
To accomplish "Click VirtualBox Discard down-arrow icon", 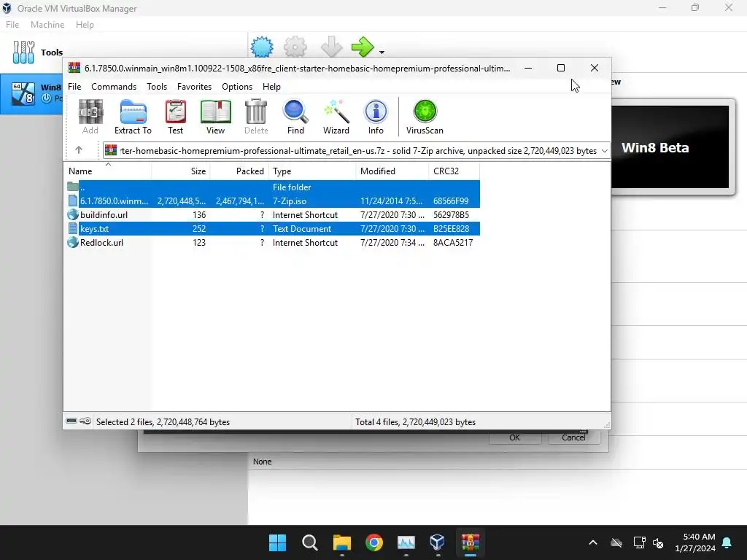I will (331, 47).
